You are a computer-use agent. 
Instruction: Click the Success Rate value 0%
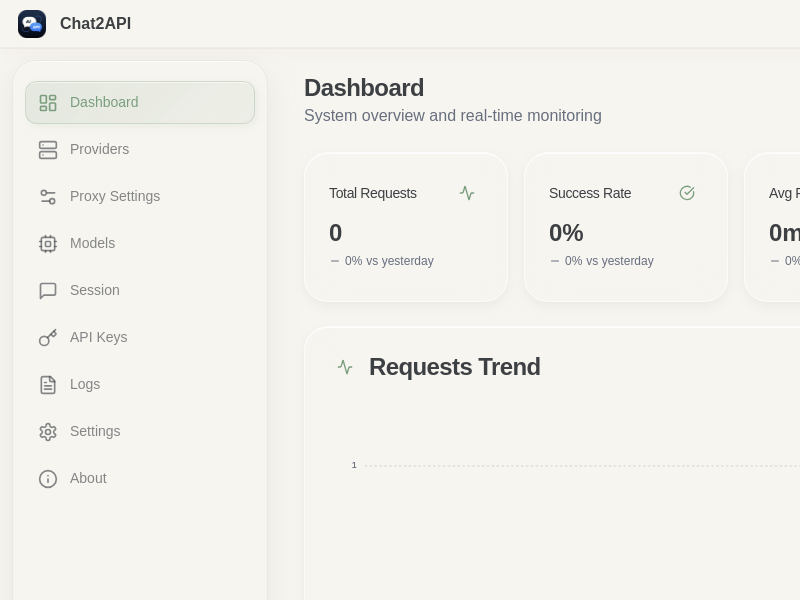[566, 233]
